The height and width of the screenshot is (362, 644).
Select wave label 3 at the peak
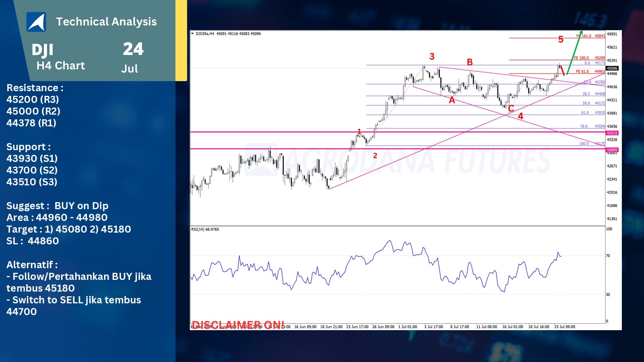click(x=432, y=56)
